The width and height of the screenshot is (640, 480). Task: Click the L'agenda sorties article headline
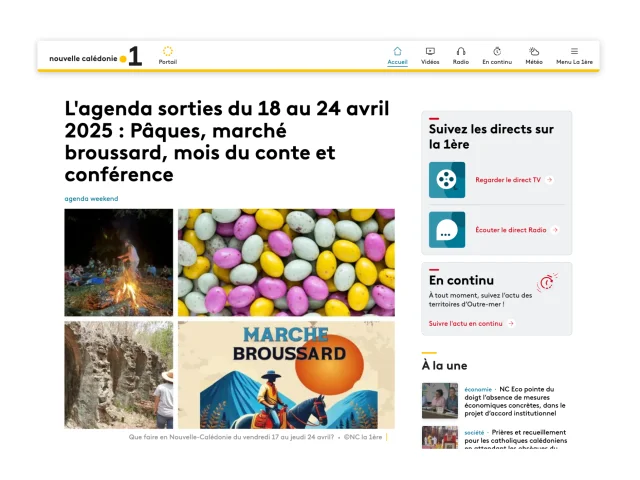point(227,141)
